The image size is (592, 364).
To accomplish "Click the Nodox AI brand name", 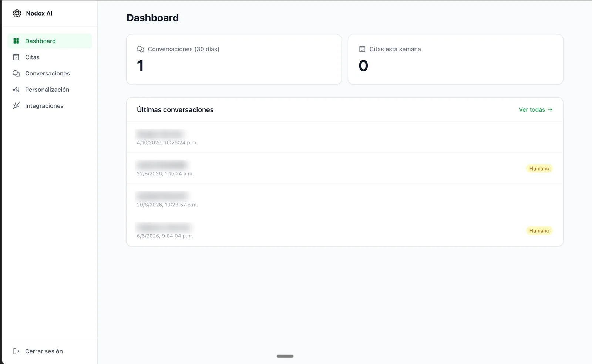I will (x=39, y=13).
